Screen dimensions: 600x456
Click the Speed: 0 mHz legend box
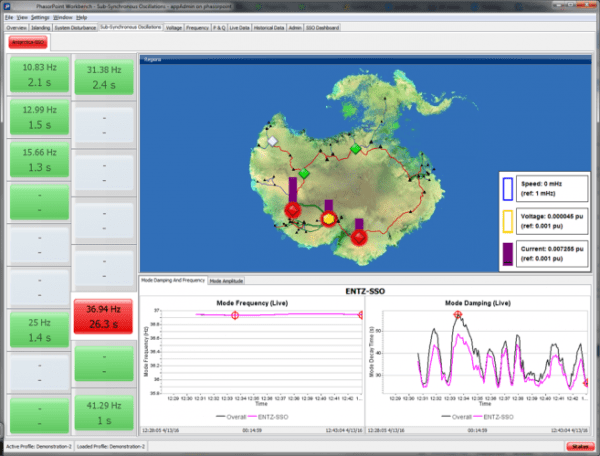[552, 188]
